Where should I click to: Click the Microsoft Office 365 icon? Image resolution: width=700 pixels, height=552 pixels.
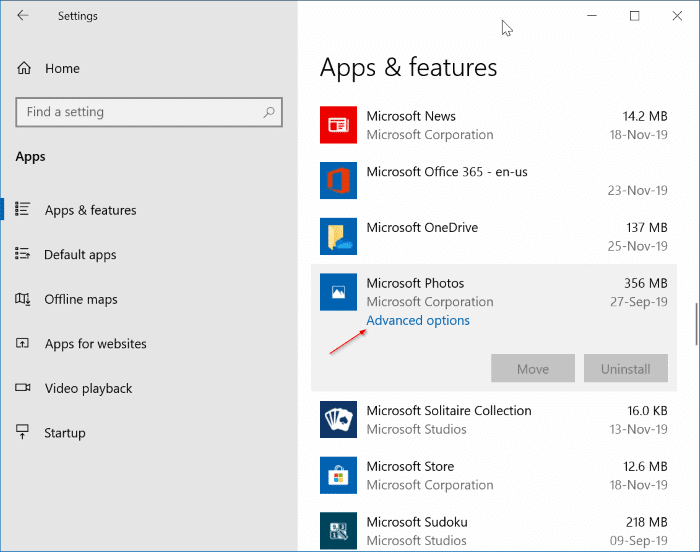[338, 180]
